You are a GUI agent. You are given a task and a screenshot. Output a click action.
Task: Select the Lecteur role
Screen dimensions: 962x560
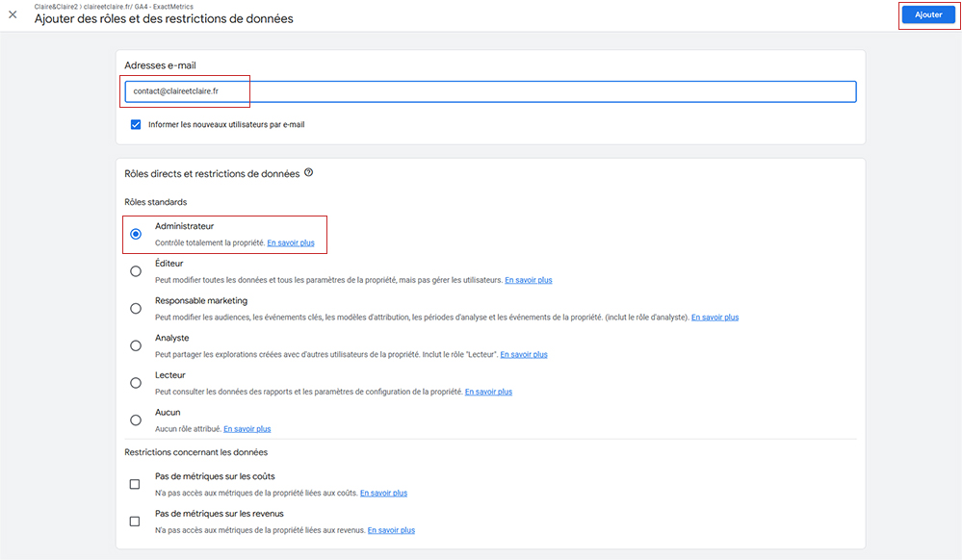coord(135,382)
